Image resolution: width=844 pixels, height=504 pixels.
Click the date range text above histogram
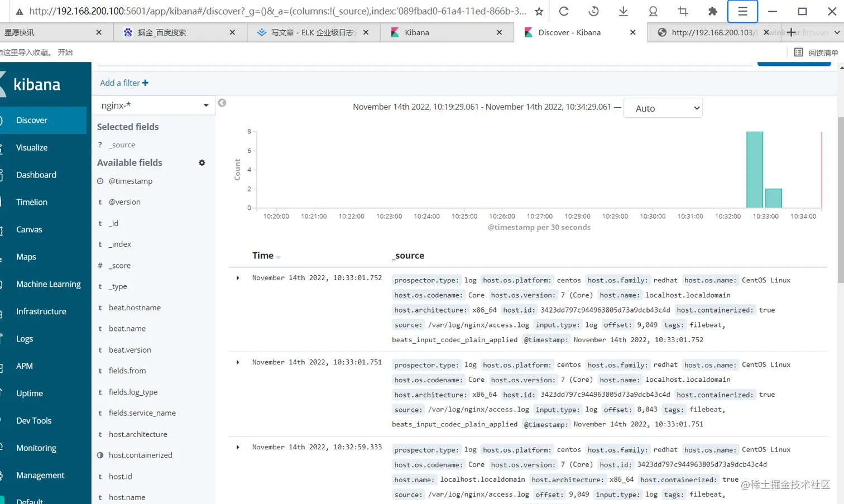coord(482,107)
